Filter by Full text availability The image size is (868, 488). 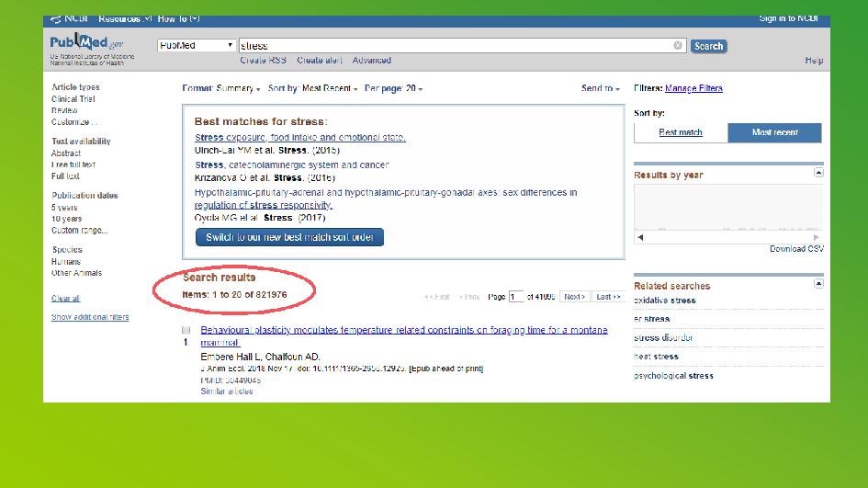[x=65, y=176]
